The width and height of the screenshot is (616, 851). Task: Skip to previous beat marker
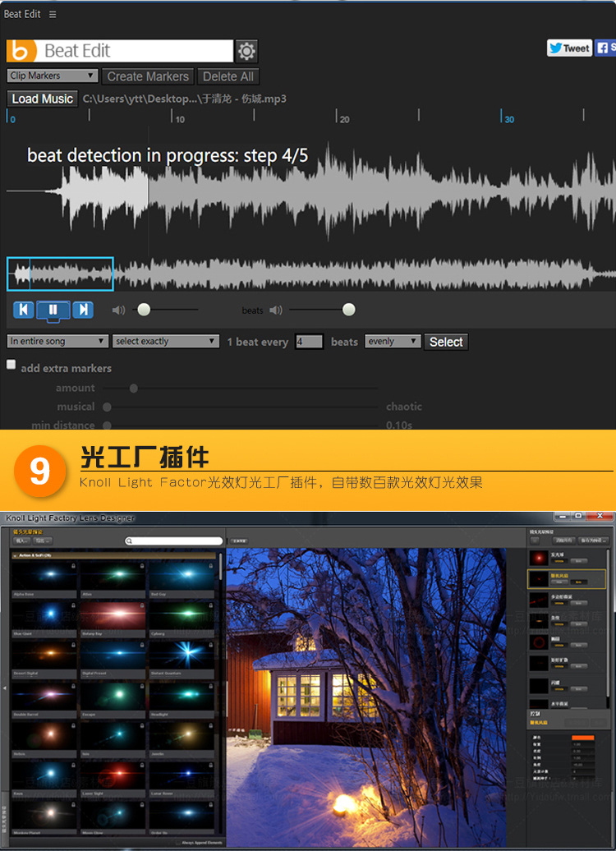23,310
